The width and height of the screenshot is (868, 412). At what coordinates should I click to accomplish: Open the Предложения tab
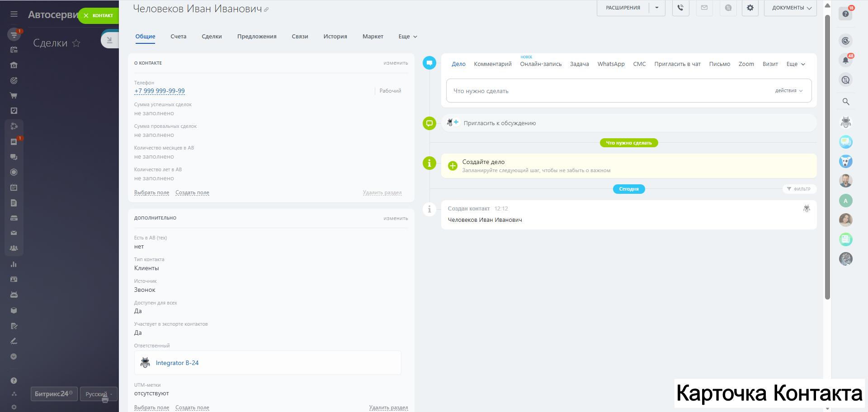coord(257,37)
